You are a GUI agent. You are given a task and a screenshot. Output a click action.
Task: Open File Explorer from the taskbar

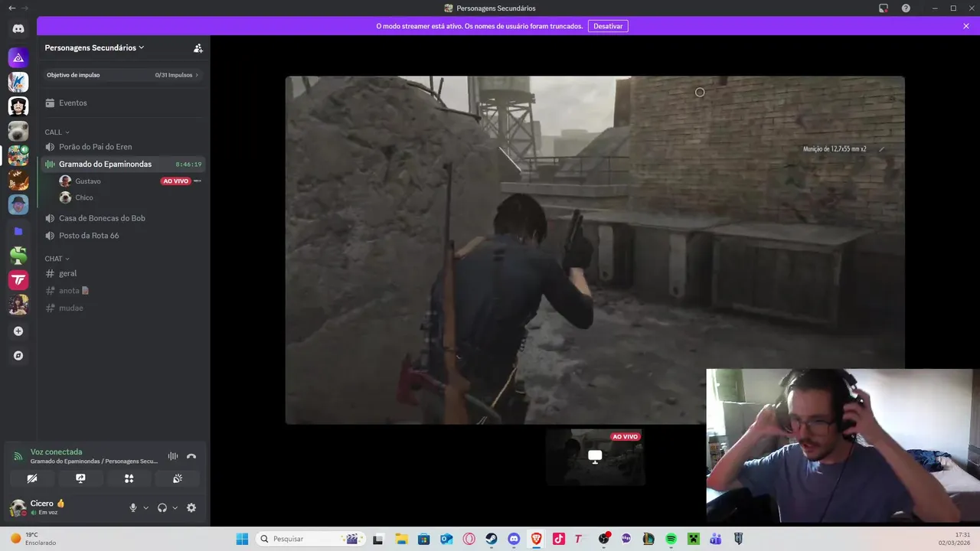401,539
